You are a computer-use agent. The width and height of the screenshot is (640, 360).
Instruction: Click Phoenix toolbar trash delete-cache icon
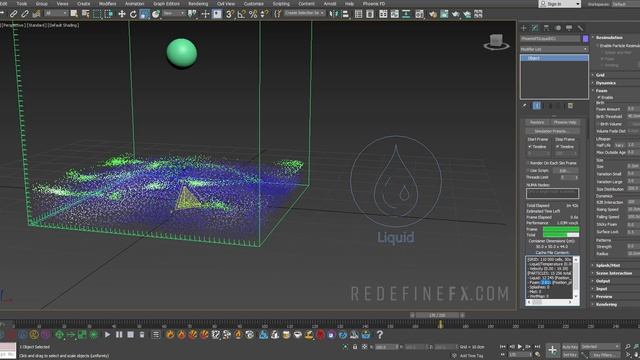[142, 335]
